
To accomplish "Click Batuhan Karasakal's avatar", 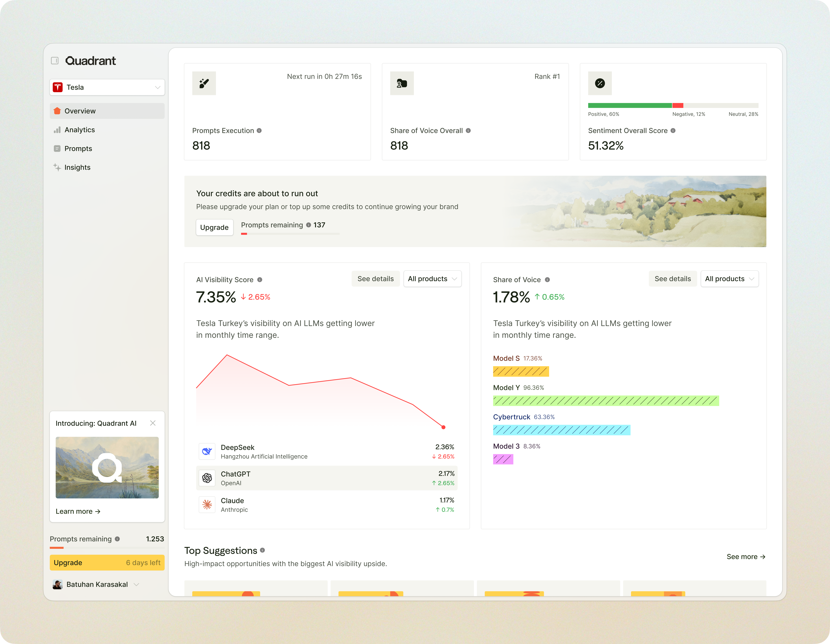I will (x=58, y=585).
